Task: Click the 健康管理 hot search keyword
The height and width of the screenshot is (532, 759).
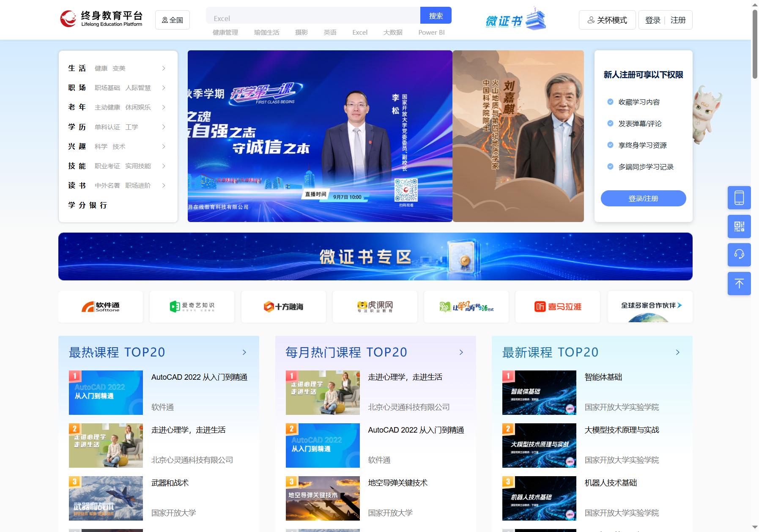Action: 225,32
